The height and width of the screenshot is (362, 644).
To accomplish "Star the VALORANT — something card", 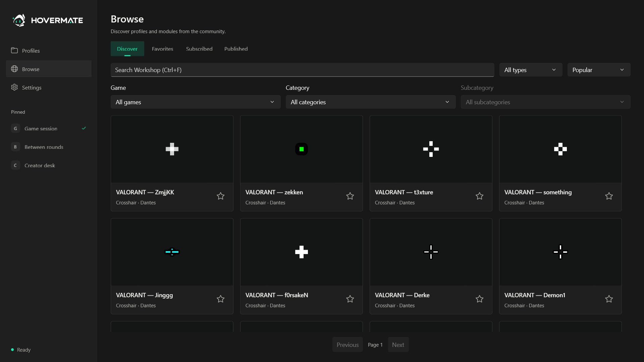I will click(609, 196).
